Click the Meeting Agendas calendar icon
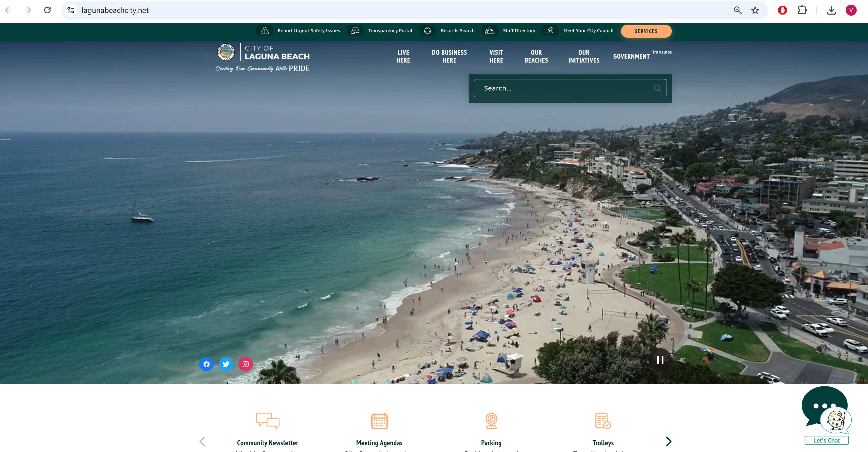The width and height of the screenshot is (868, 452). pyautogui.click(x=379, y=421)
